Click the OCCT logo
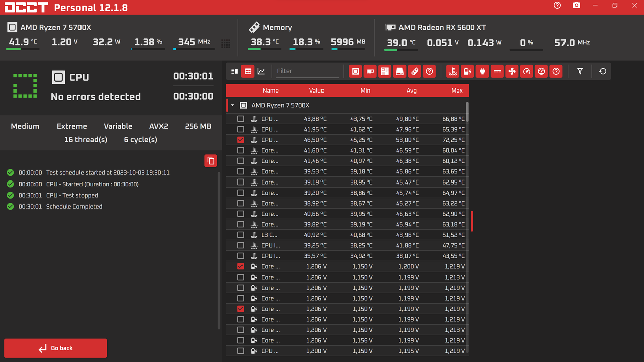 [26, 7]
